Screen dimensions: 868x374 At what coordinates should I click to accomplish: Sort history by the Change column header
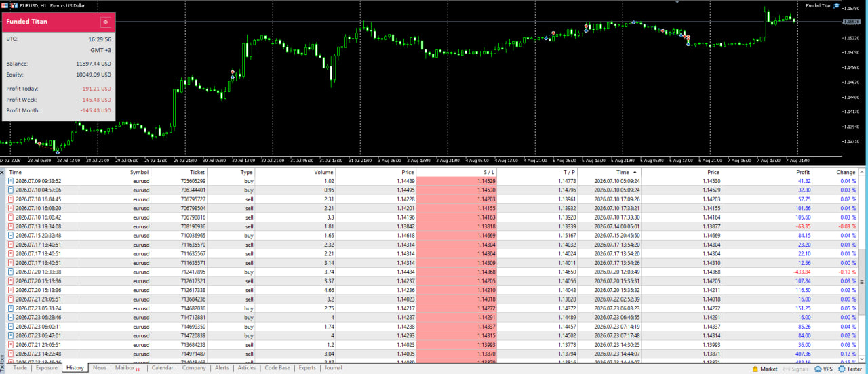click(836, 172)
